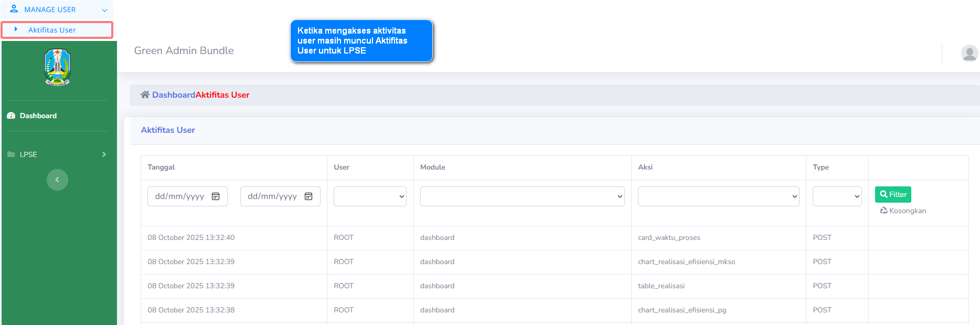Click the Kosongkan reset link
Screen dimensions: 980x325
pyautogui.click(x=903, y=211)
